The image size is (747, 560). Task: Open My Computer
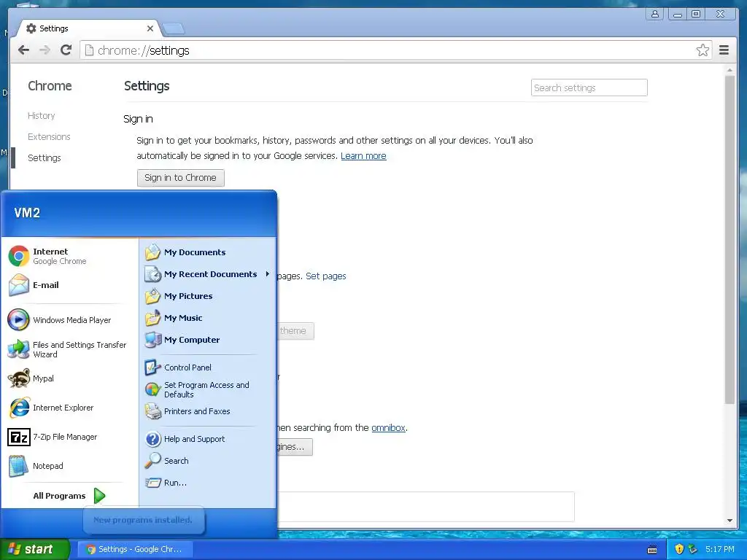(x=208, y=340)
